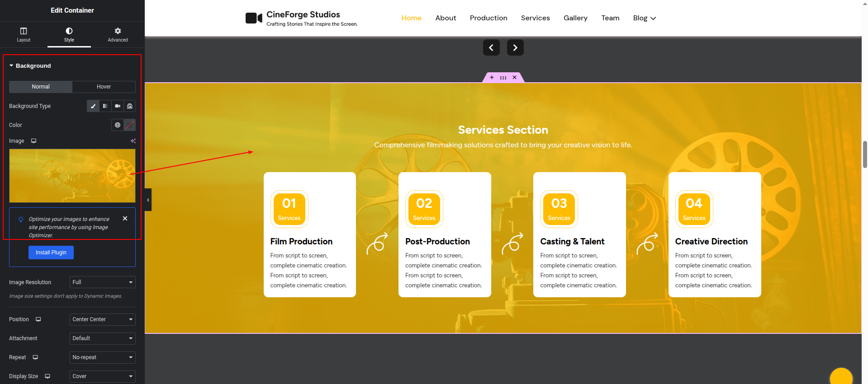Open the Image Resolution dropdown

[x=103, y=282]
